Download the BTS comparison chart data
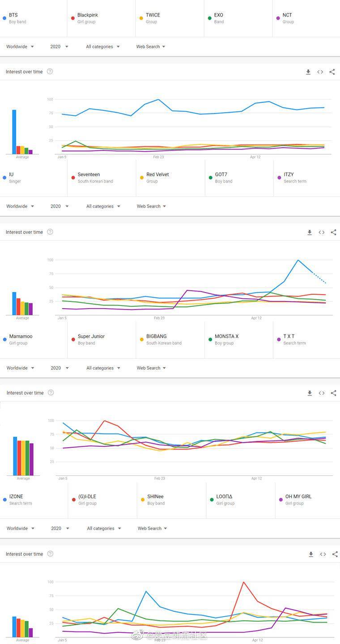 tap(308, 72)
